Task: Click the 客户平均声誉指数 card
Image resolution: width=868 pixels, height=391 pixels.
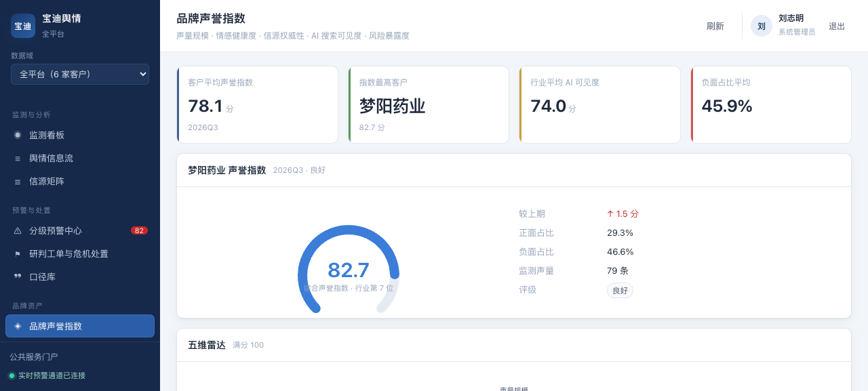Action: (x=257, y=104)
